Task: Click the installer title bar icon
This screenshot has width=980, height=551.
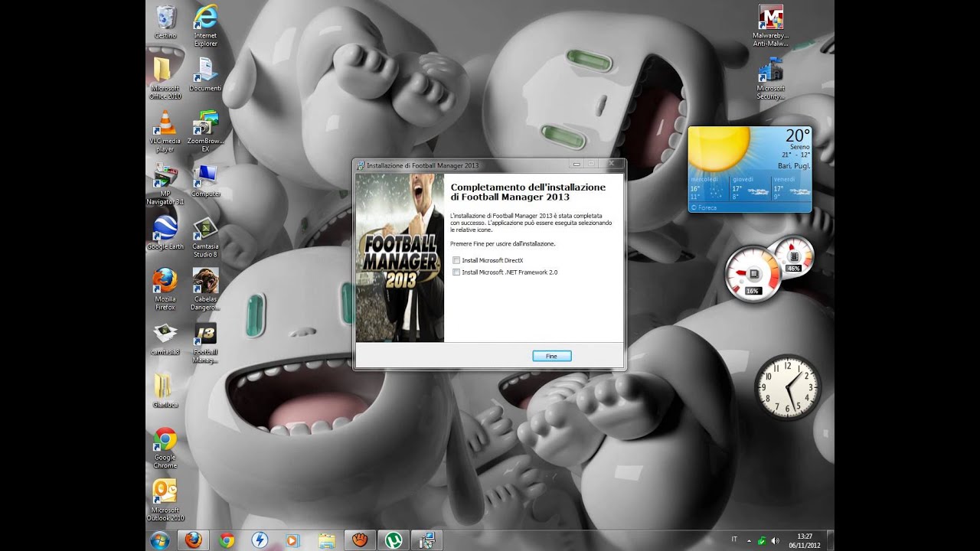Action: 361,165
